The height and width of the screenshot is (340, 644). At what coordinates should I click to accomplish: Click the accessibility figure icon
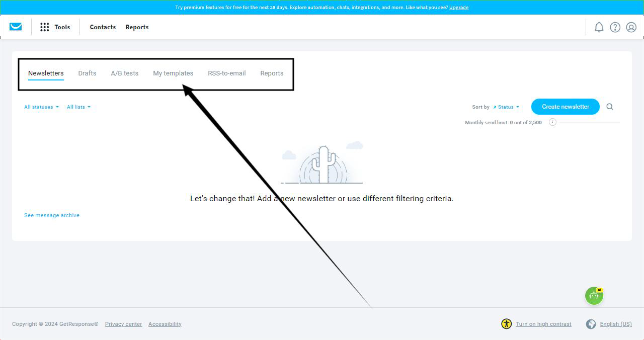coord(506,324)
